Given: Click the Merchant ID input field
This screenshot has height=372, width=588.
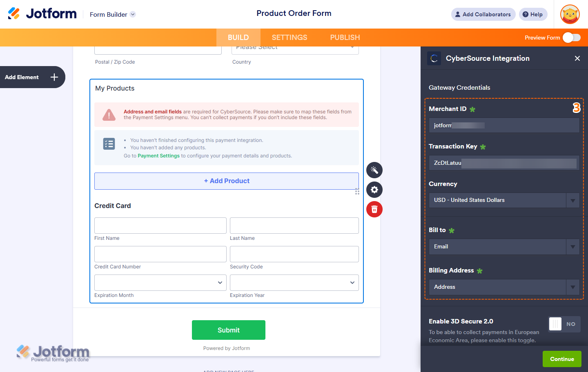Looking at the screenshot, I should click(504, 125).
